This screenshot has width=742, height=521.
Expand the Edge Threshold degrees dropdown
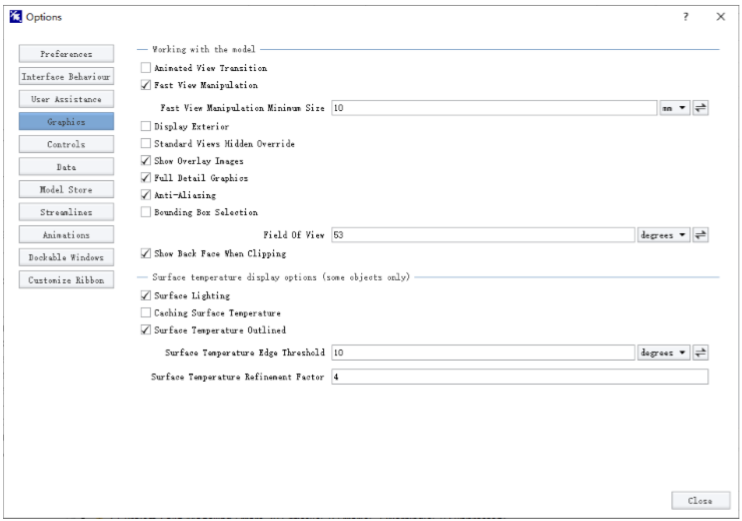(x=664, y=353)
